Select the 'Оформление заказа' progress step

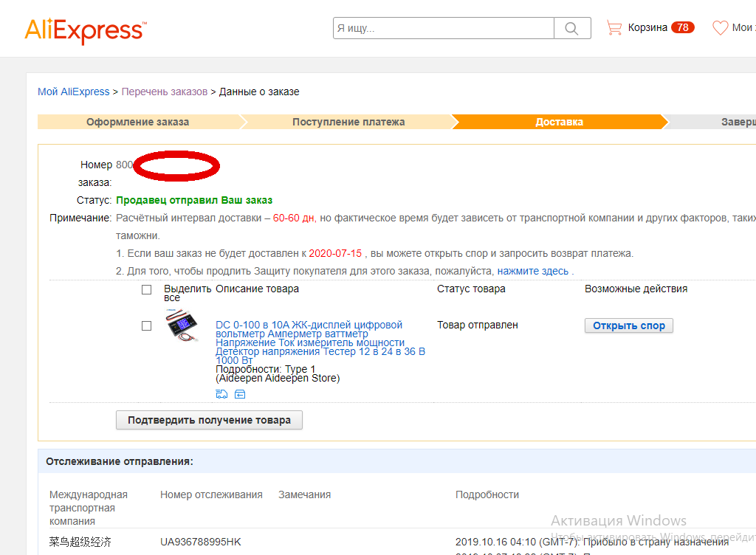pos(138,122)
